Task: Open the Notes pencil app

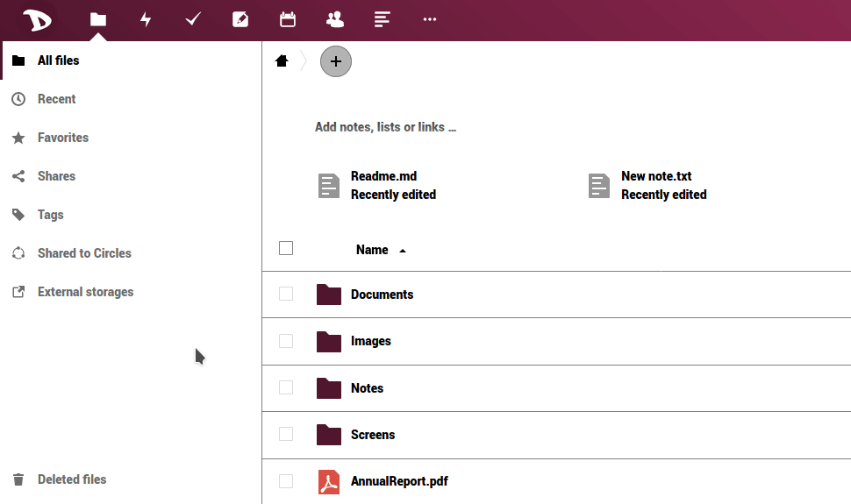Action: coord(240,19)
